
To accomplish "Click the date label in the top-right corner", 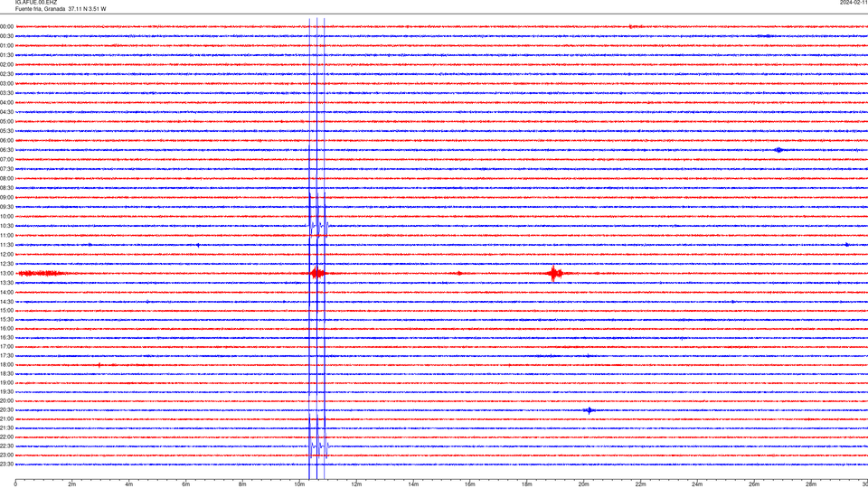I will tap(854, 3).
